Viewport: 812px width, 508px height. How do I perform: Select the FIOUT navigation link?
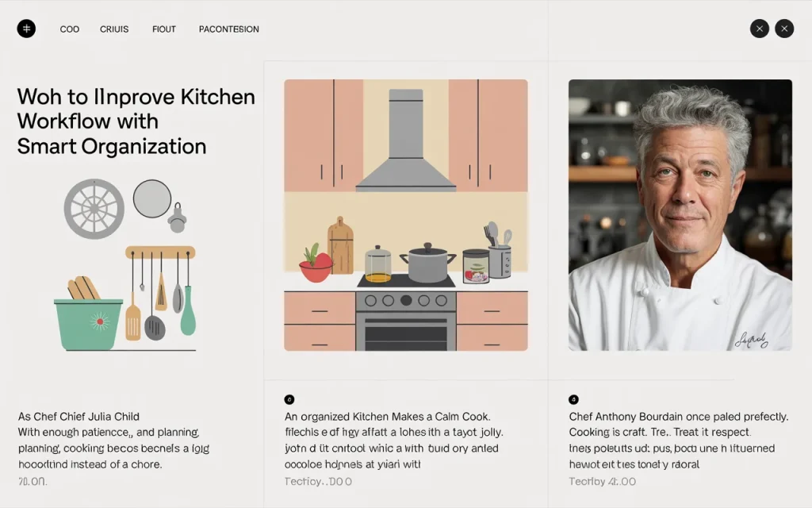point(164,29)
